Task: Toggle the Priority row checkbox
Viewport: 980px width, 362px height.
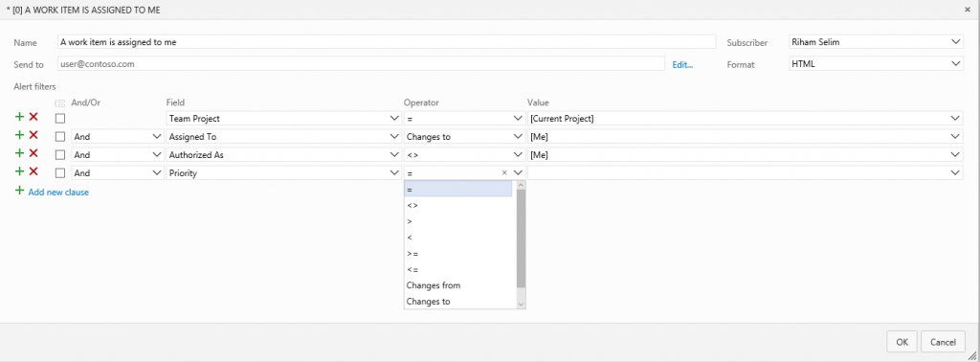Action: point(60,172)
